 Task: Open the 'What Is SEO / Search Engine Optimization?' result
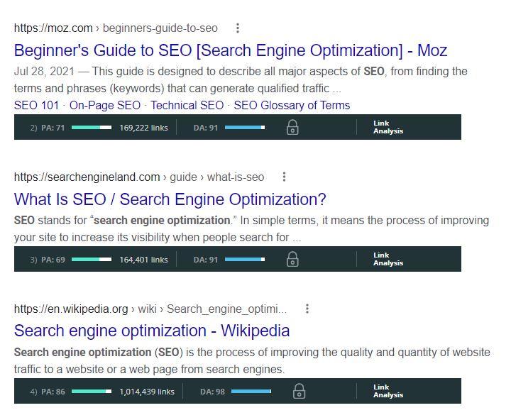click(170, 199)
